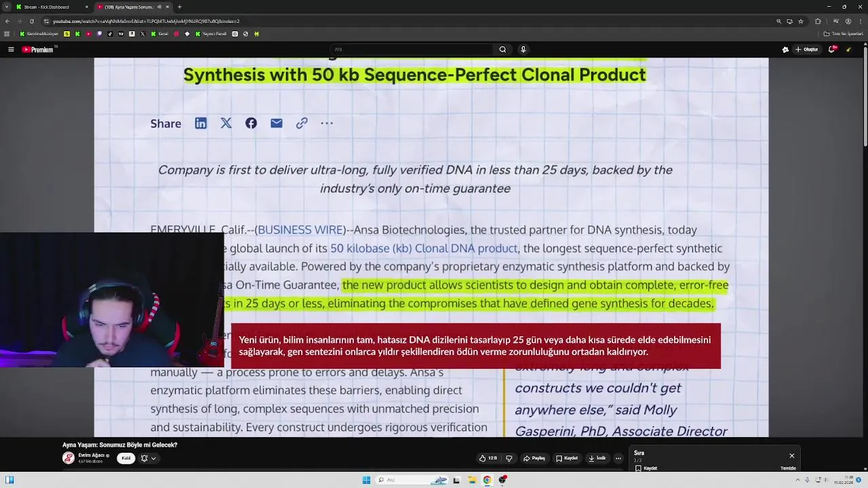Start voice search with the microphone
Image resolution: width=868 pixels, height=488 pixels.
[x=523, y=49]
